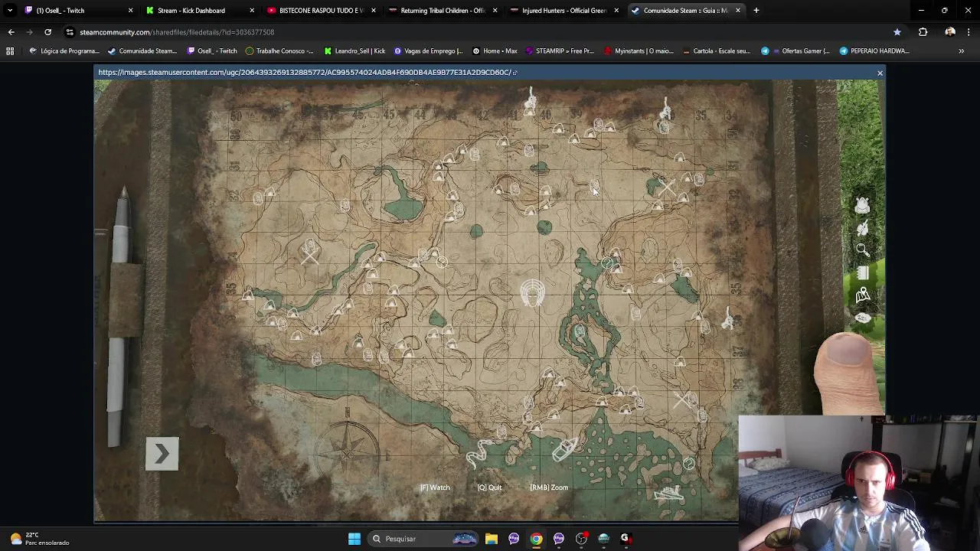This screenshot has height=551, width=980.
Task: Open the PEPERAIO HARDWA... bookmark
Action: click(x=874, y=51)
